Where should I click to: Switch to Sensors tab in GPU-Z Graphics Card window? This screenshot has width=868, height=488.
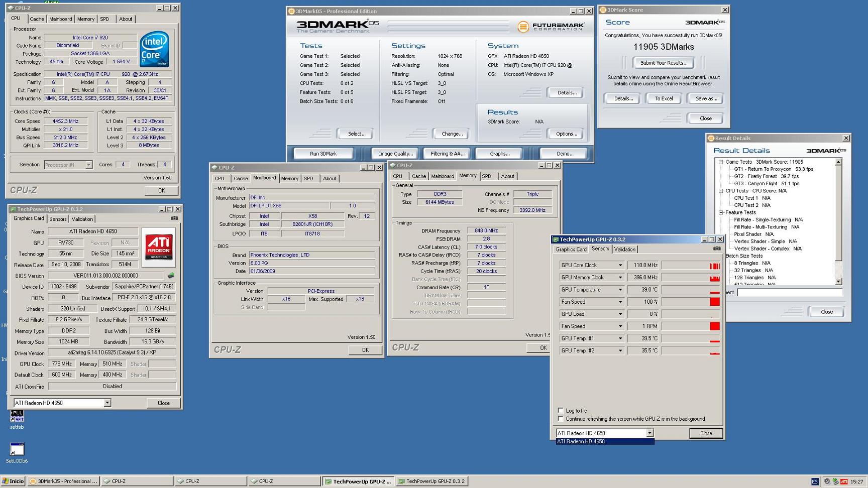click(58, 219)
